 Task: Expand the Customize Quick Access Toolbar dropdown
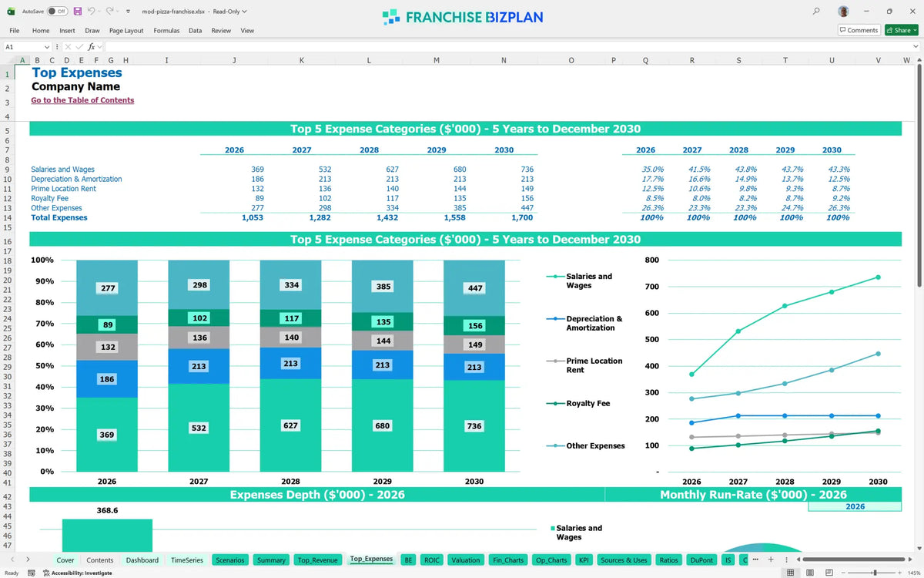pos(129,12)
